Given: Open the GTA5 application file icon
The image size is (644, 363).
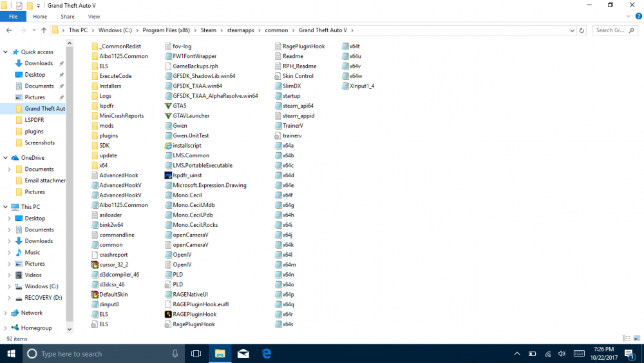Looking at the screenshot, I should (168, 106).
